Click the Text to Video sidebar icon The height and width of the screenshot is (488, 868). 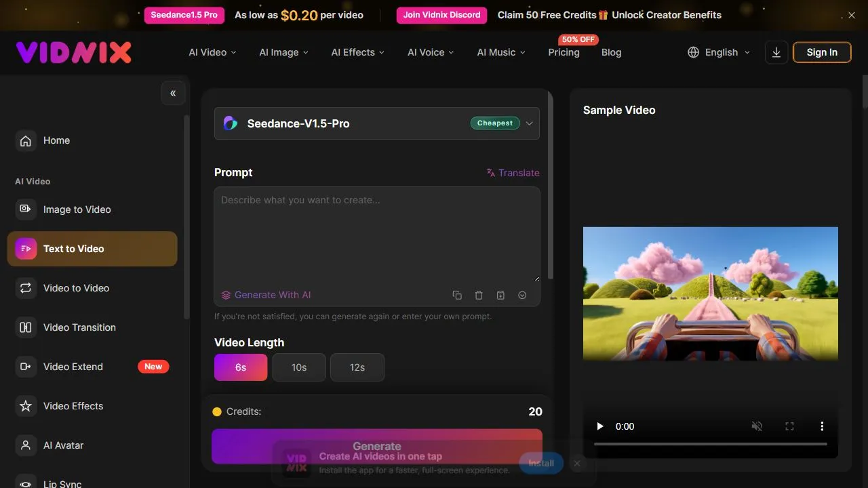coord(26,249)
